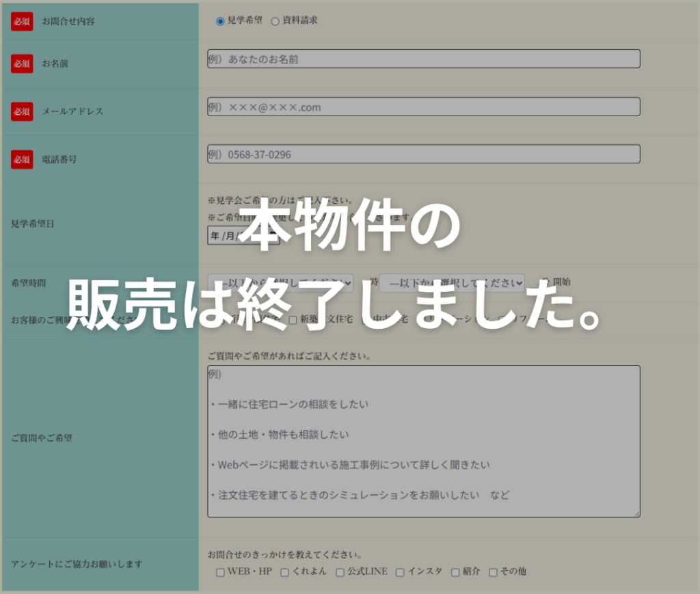Expand the hour dropdown for 希望時間

click(280, 282)
